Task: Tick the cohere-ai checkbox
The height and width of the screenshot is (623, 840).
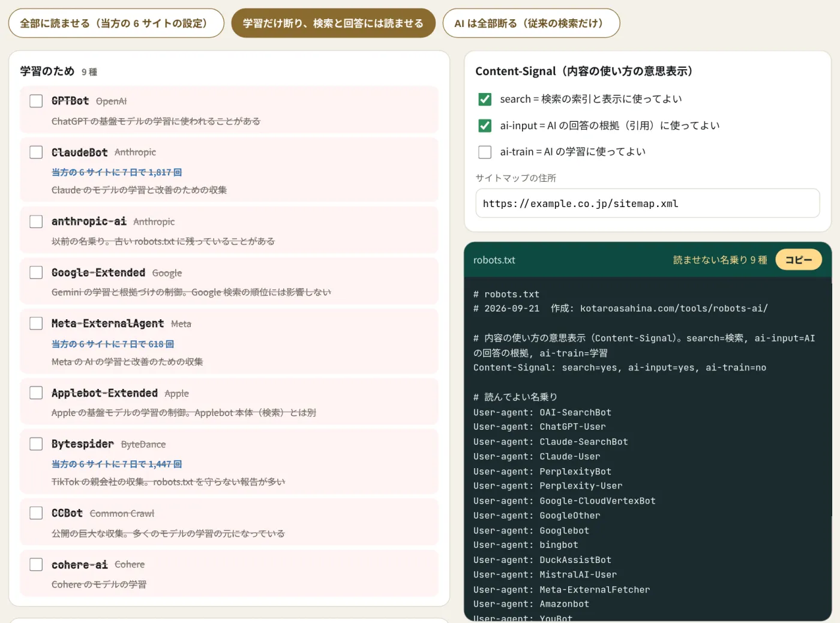Action: [x=36, y=564]
